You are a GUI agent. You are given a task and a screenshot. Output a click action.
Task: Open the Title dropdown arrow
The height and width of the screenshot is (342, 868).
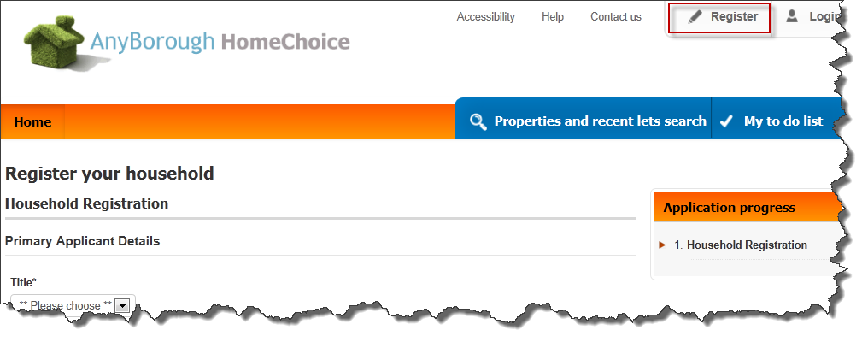coord(123,305)
